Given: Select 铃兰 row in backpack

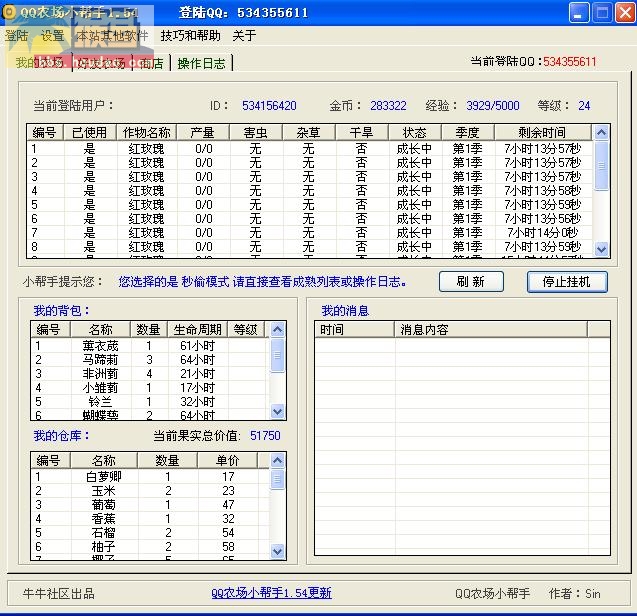Looking at the screenshot, I should click(x=150, y=401).
